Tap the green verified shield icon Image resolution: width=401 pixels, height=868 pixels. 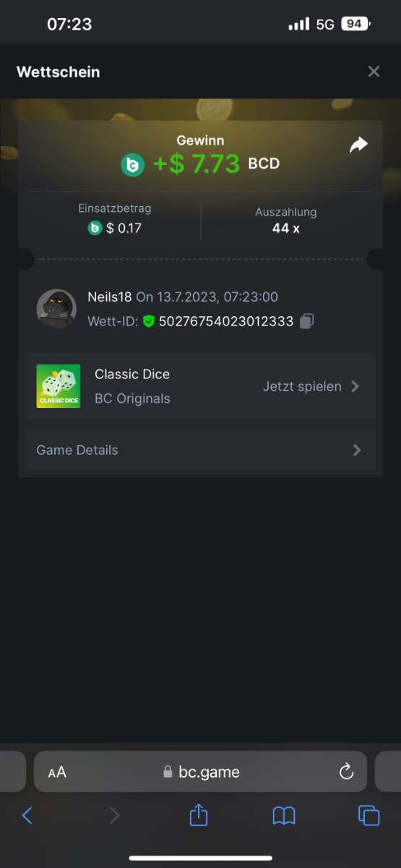(x=149, y=321)
